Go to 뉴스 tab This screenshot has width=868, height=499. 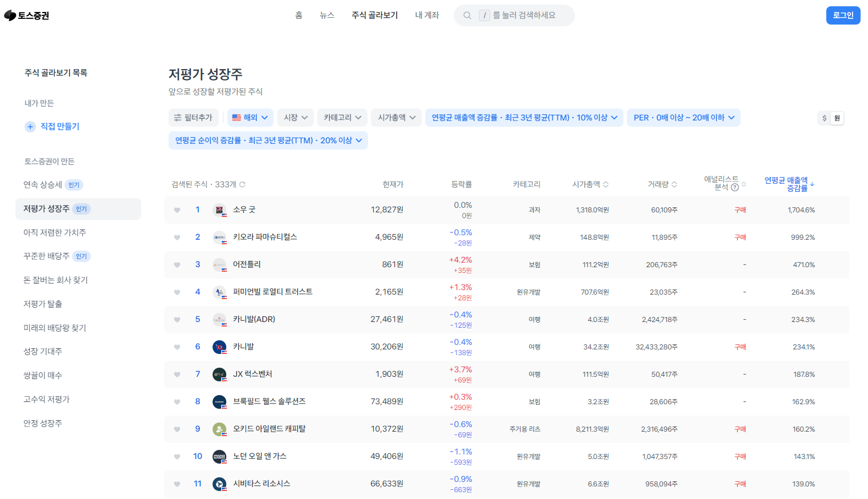tap(327, 15)
